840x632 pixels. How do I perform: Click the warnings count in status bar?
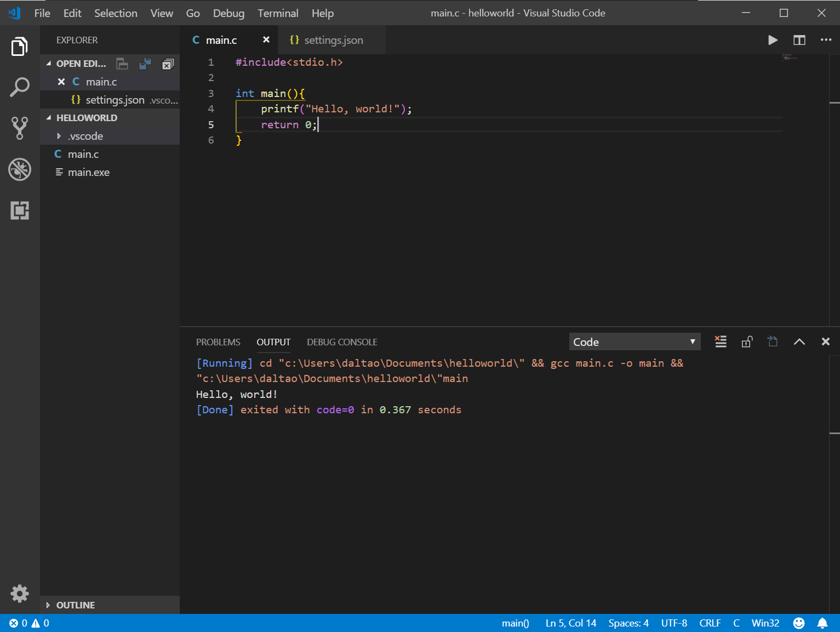click(41, 623)
